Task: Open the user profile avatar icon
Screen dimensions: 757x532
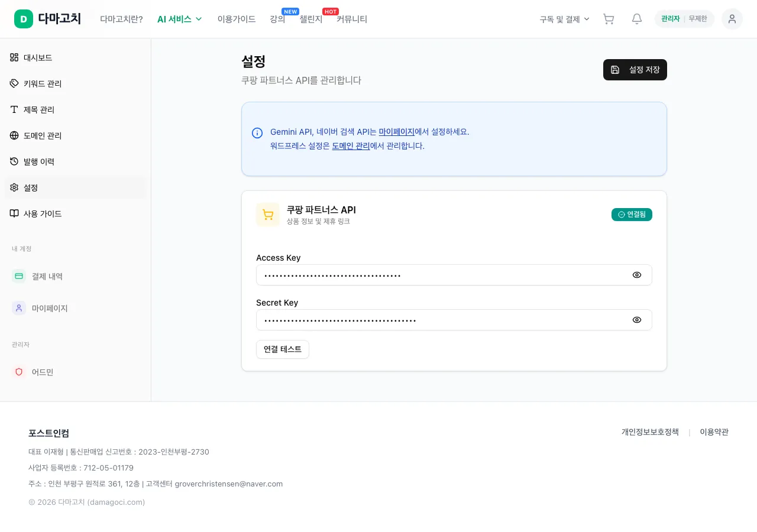Action: (732, 19)
